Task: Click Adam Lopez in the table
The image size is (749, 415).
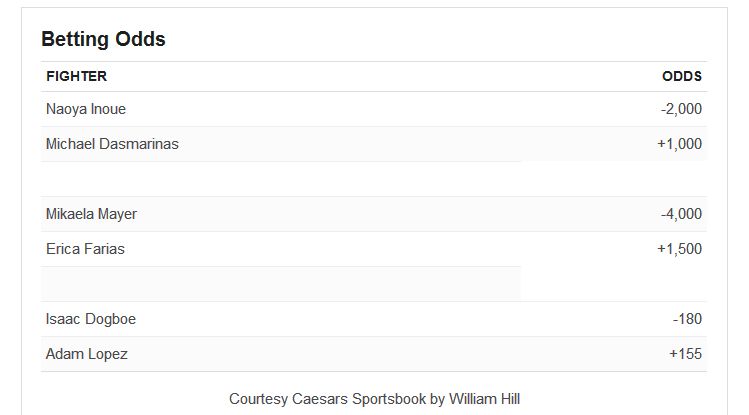Action: (x=87, y=354)
